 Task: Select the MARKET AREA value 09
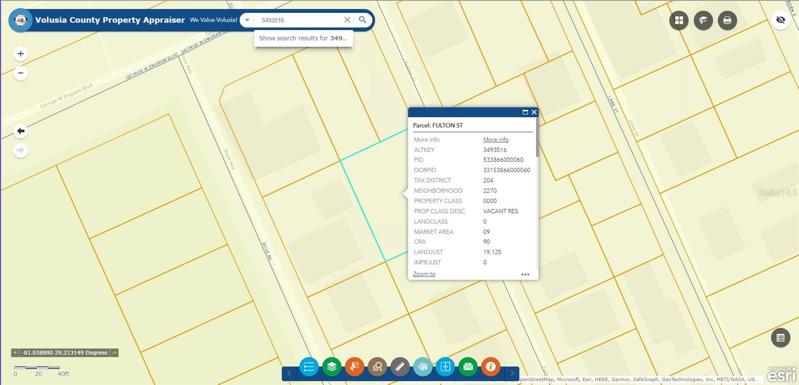point(487,232)
